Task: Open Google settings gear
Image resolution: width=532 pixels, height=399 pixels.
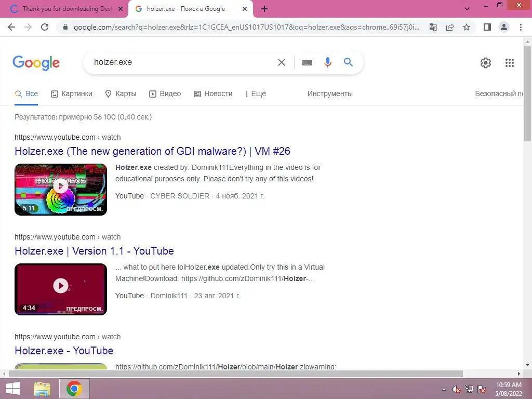Action: click(486, 63)
